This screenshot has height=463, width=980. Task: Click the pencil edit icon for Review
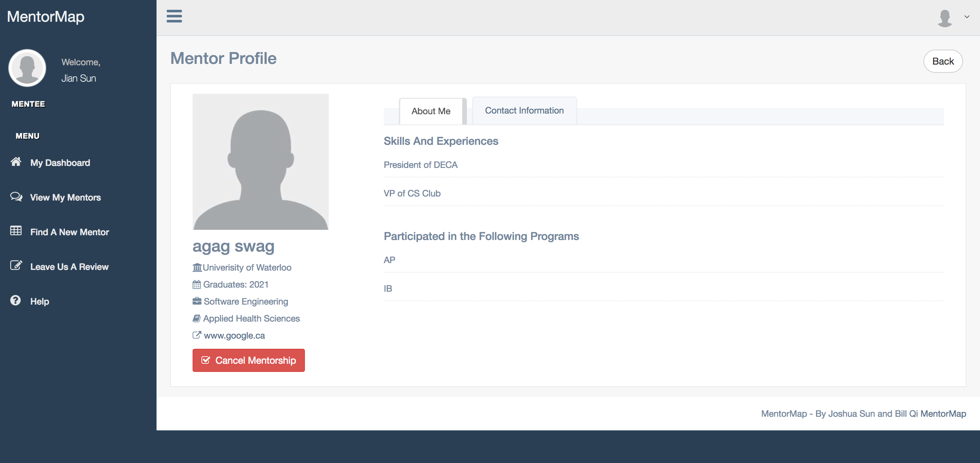(x=16, y=265)
